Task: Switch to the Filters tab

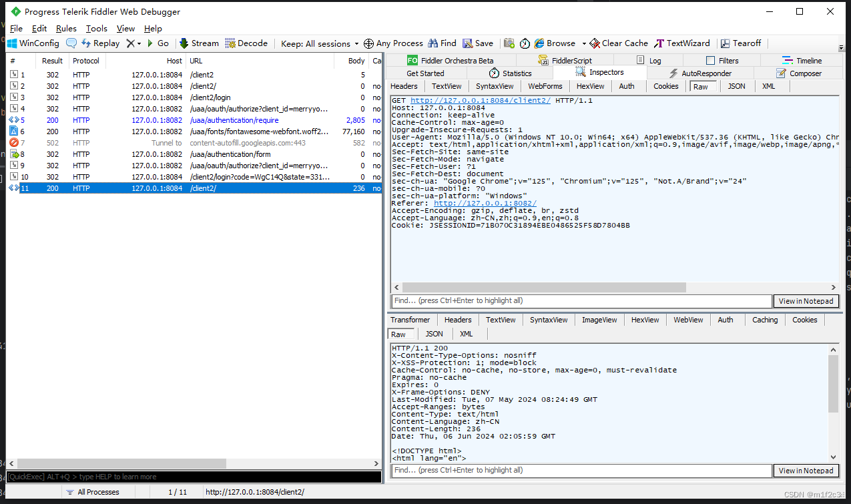Action: [722, 61]
